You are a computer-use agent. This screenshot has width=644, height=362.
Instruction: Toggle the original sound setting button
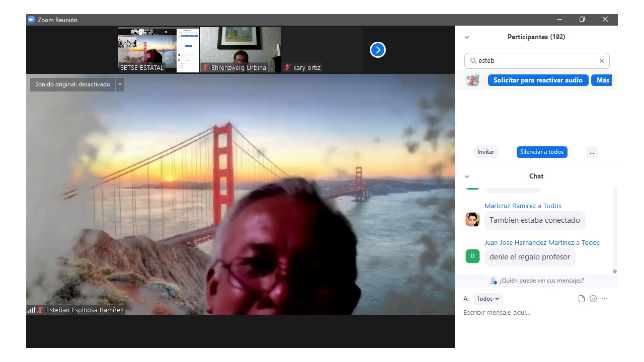pyautogui.click(x=72, y=84)
